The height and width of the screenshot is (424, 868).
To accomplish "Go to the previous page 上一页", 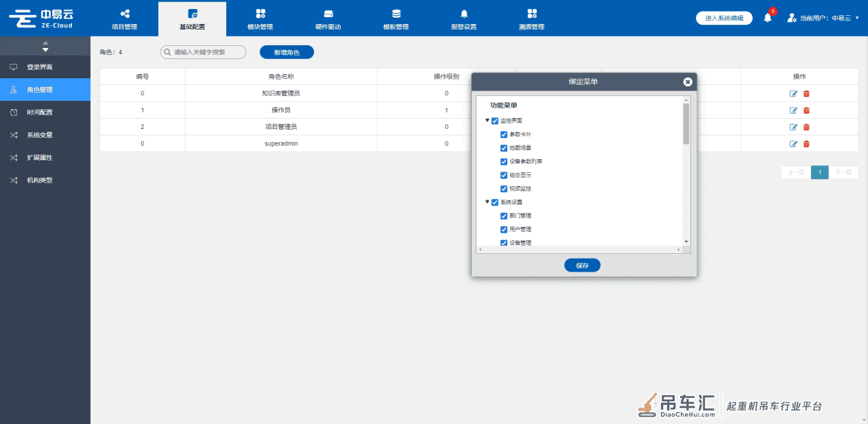I will point(795,172).
